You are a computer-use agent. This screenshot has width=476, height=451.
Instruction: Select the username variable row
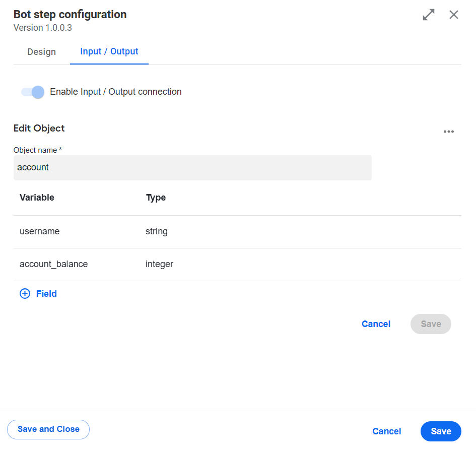[237, 232]
